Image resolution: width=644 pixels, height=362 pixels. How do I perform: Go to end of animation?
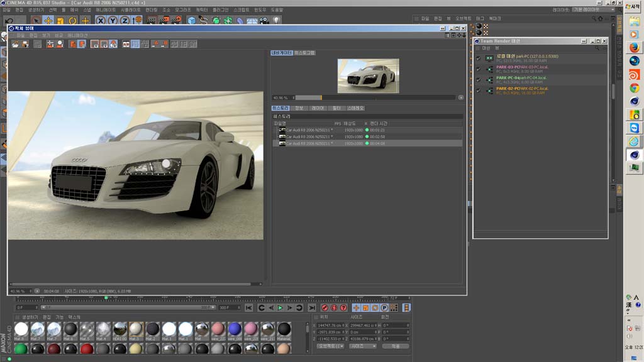coord(312,308)
